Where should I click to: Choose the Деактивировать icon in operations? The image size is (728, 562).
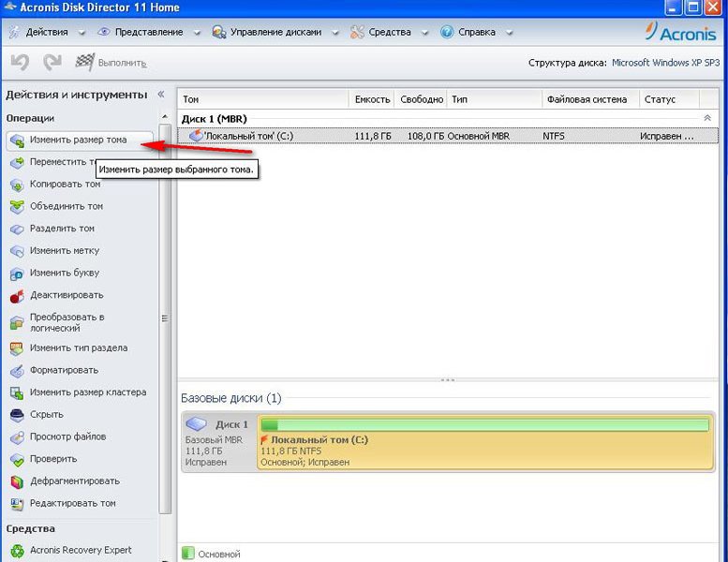[16, 296]
